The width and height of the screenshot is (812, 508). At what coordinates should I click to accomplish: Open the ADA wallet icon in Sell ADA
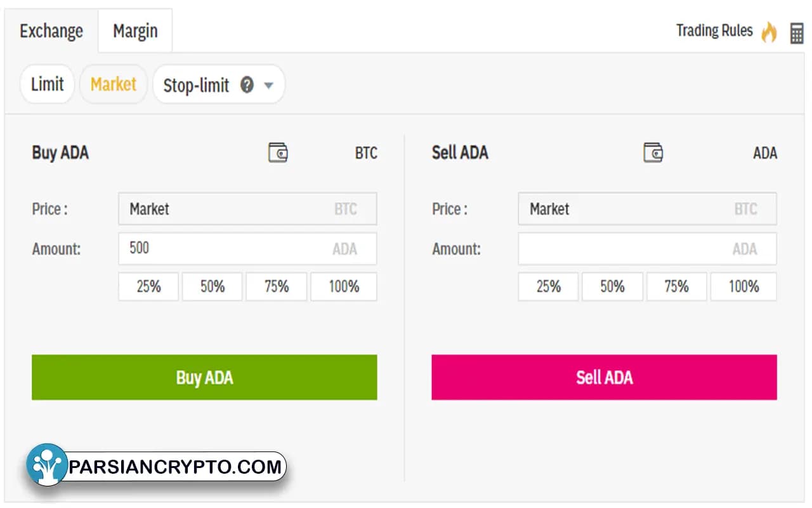653,152
